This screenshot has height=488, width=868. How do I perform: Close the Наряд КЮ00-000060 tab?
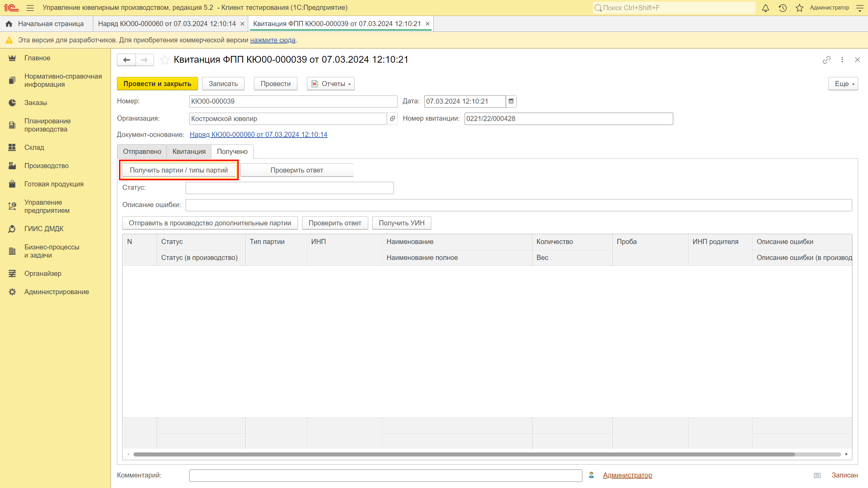(242, 24)
